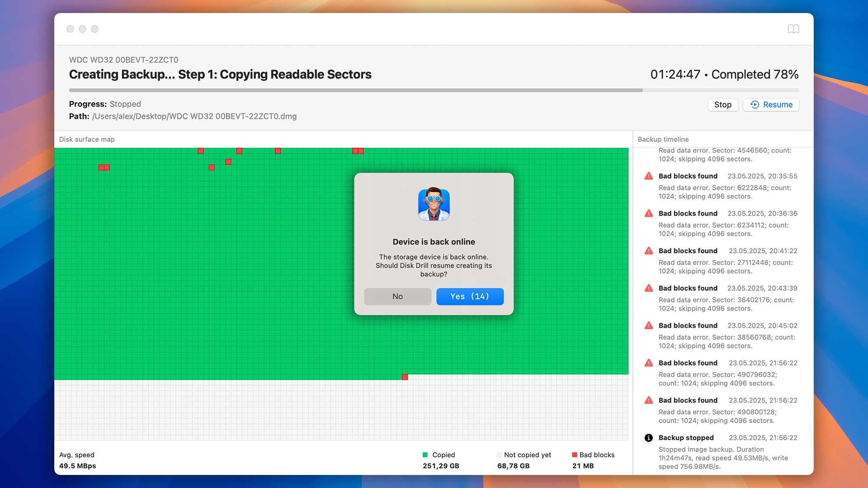
Task: Click the red Bad blocks legend square
Action: pyautogui.click(x=575, y=455)
